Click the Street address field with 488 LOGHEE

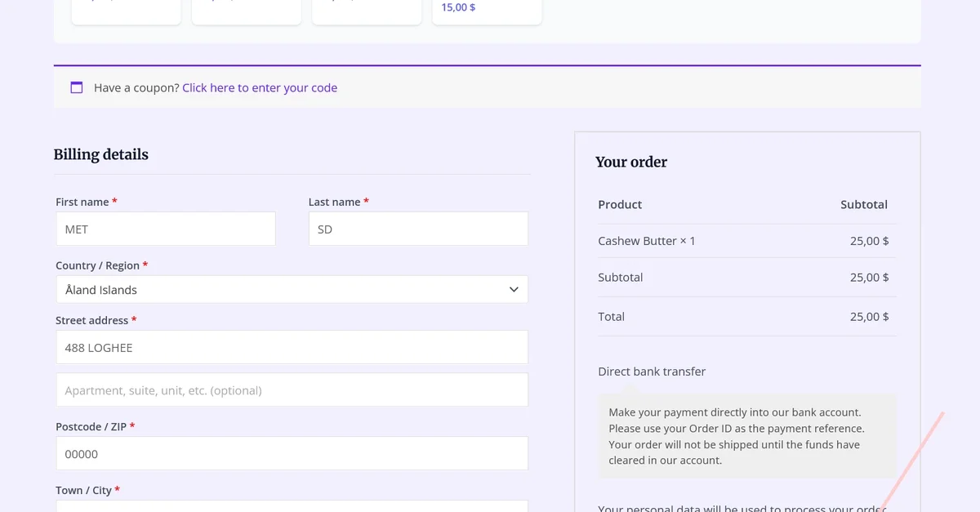click(x=292, y=348)
